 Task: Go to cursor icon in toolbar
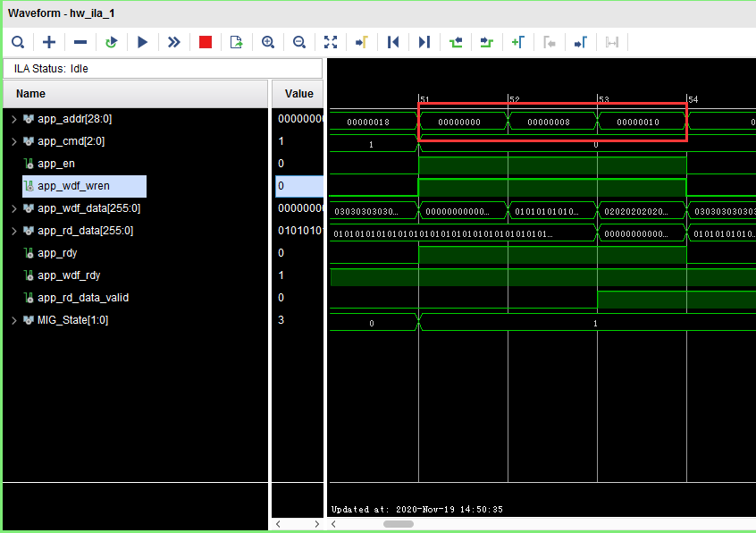362,42
